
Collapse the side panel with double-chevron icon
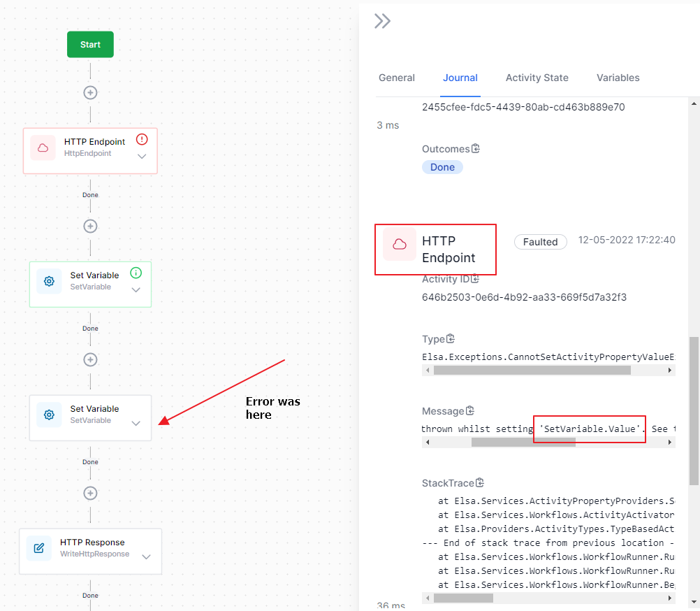[382, 21]
